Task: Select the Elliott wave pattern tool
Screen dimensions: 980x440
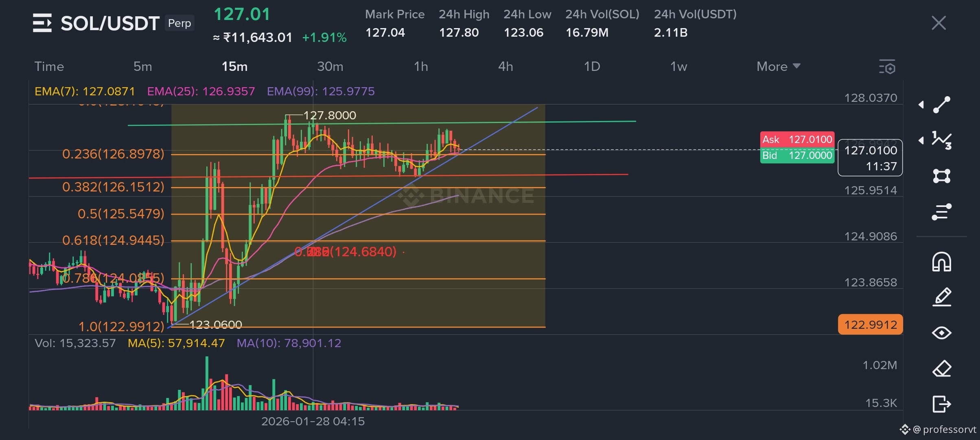Action: (942, 140)
